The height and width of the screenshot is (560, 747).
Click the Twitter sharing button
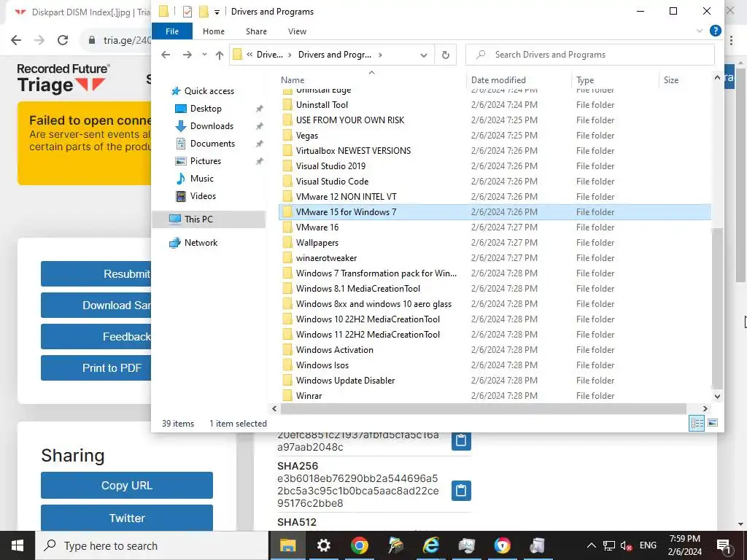[x=127, y=518]
